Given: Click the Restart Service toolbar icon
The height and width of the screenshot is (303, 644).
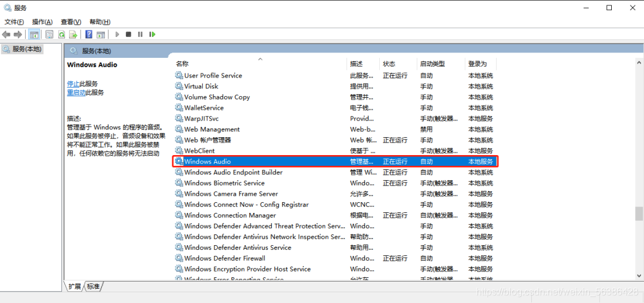Looking at the screenshot, I should (153, 35).
